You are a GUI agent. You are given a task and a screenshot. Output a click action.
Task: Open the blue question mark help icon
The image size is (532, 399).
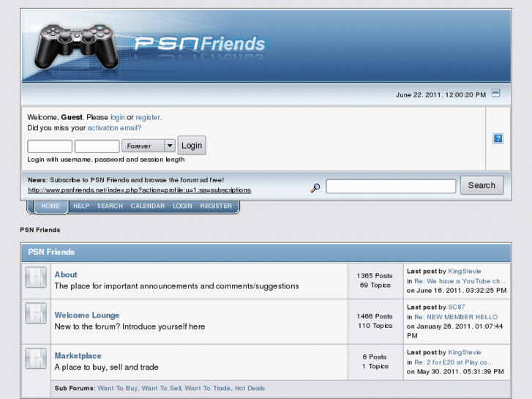coord(498,138)
